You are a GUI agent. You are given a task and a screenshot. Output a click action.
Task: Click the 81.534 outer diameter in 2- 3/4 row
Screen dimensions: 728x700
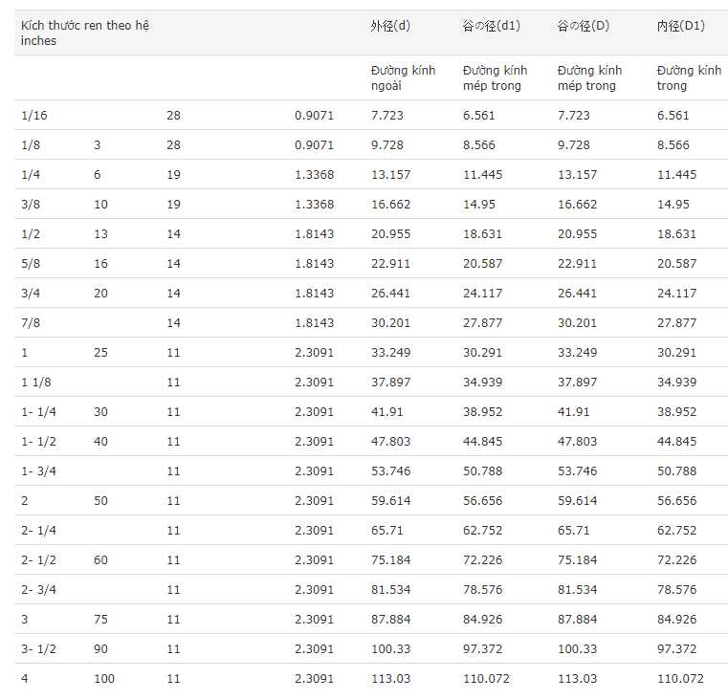[390, 589]
